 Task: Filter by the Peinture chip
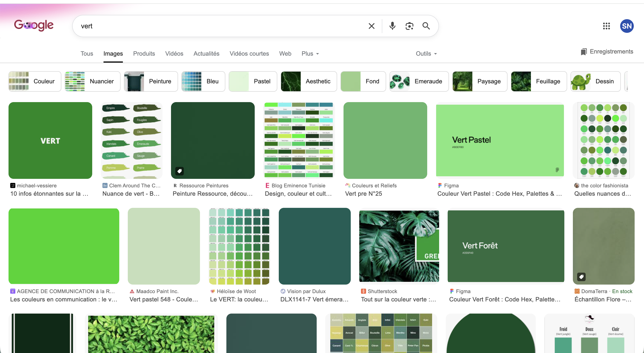[151, 81]
